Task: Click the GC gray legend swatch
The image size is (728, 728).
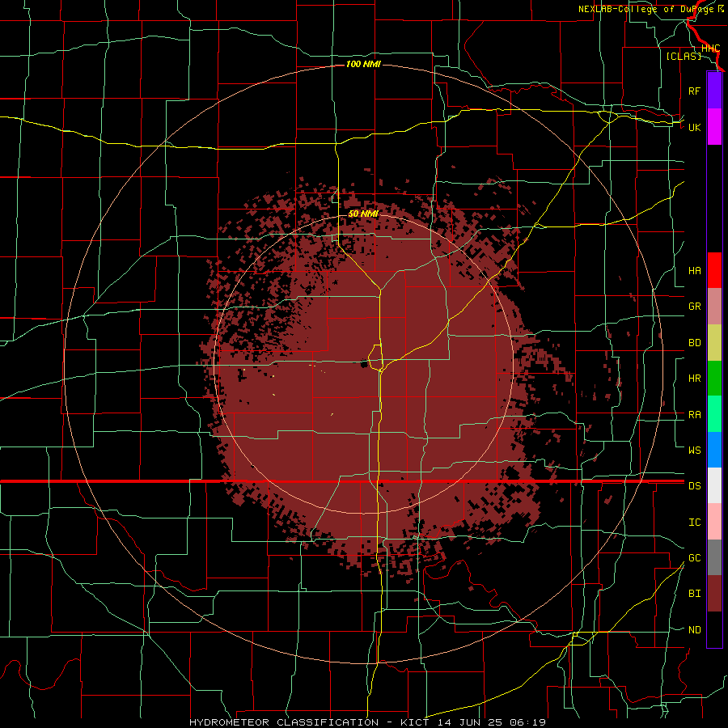Action: tap(714, 557)
